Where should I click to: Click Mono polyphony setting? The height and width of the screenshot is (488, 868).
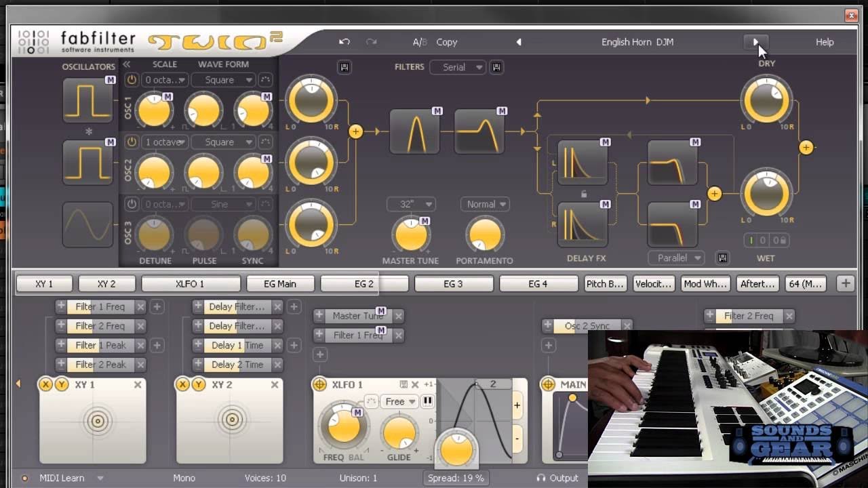[184, 478]
